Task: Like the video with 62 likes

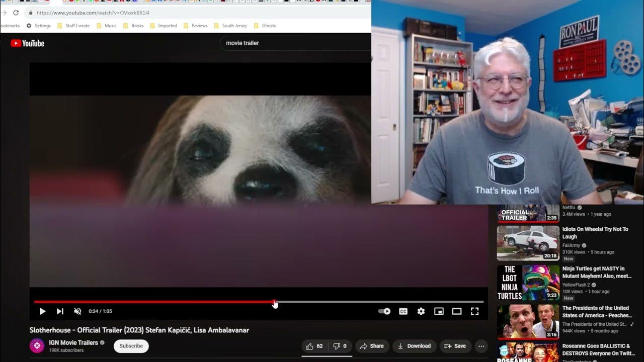Action: pos(314,346)
